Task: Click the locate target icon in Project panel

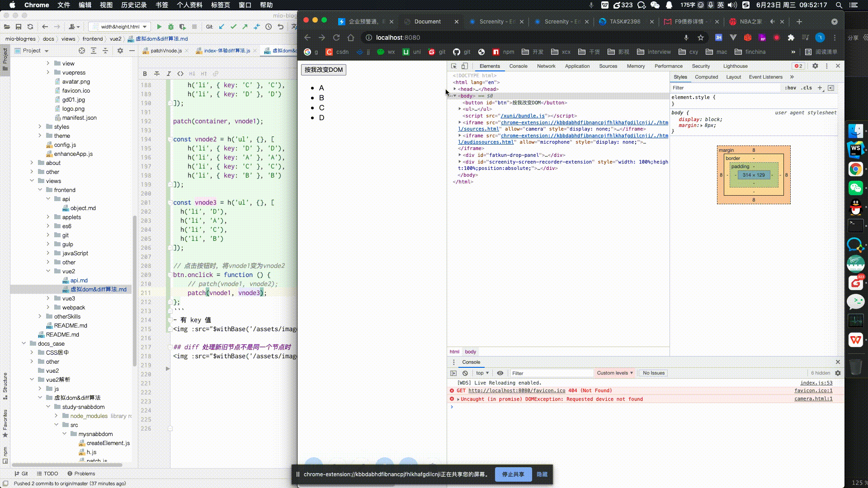Action: (x=82, y=51)
